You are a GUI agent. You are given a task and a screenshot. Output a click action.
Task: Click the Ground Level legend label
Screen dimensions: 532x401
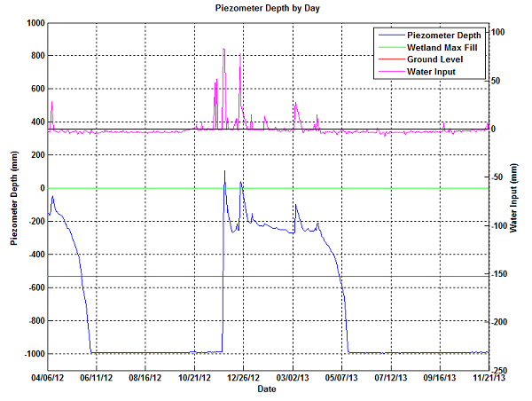coord(434,59)
